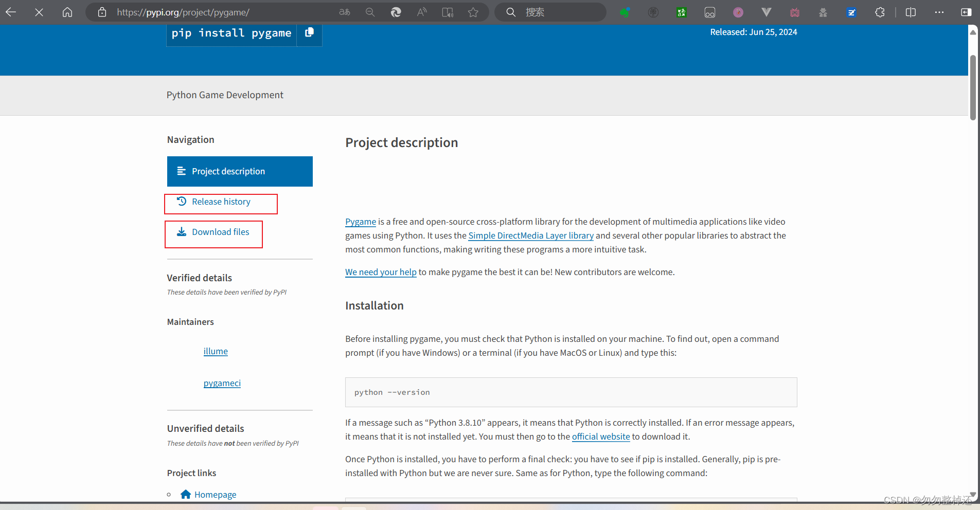The image size is (980, 510).
Task: Click the Unverified details heading
Action: tap(206, 428)
